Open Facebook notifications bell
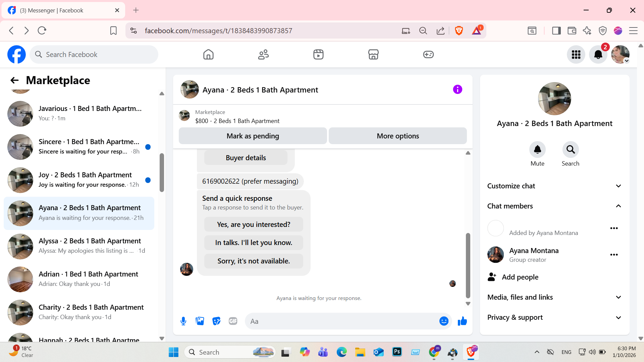The image size is (644, 362). click(598, 55)
